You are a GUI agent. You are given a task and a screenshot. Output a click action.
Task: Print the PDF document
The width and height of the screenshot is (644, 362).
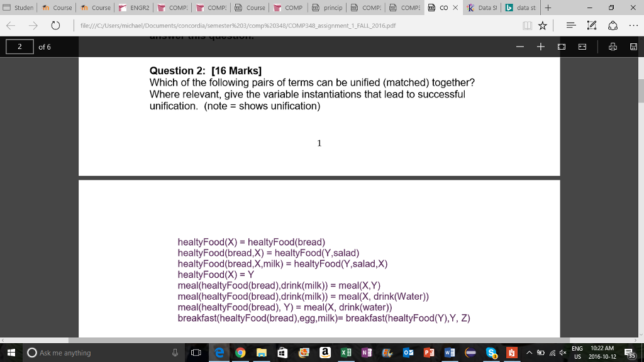click(613, 47)
